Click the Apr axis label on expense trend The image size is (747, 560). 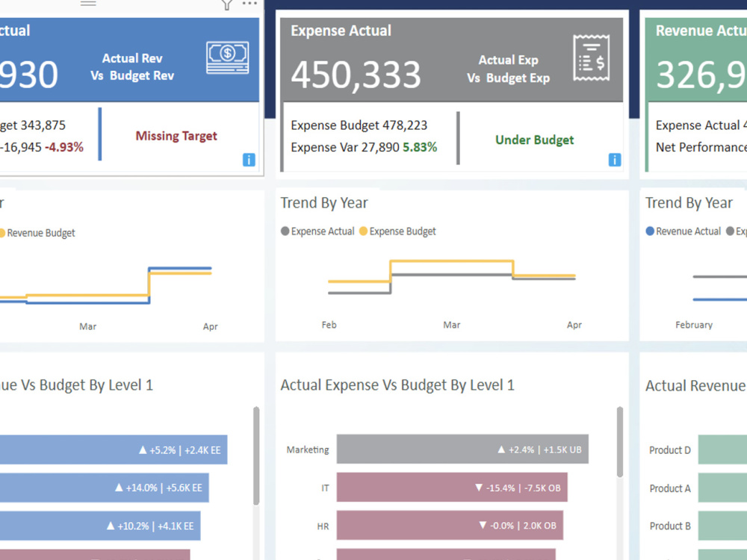(x=574, y=325)
